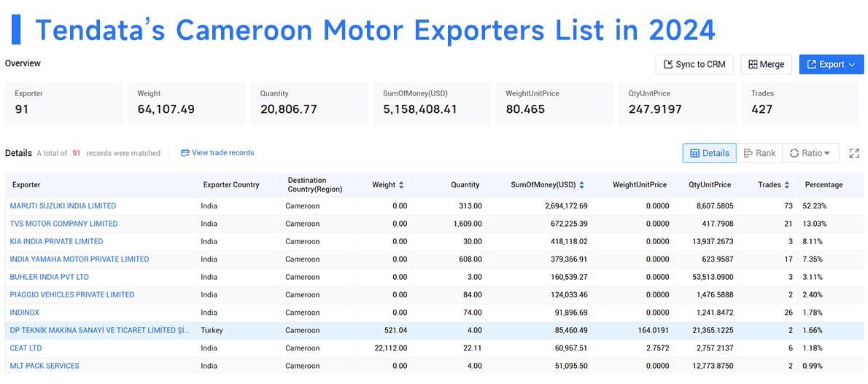
Task: Click the Sync to CRM button
Action: pos(694,64)
